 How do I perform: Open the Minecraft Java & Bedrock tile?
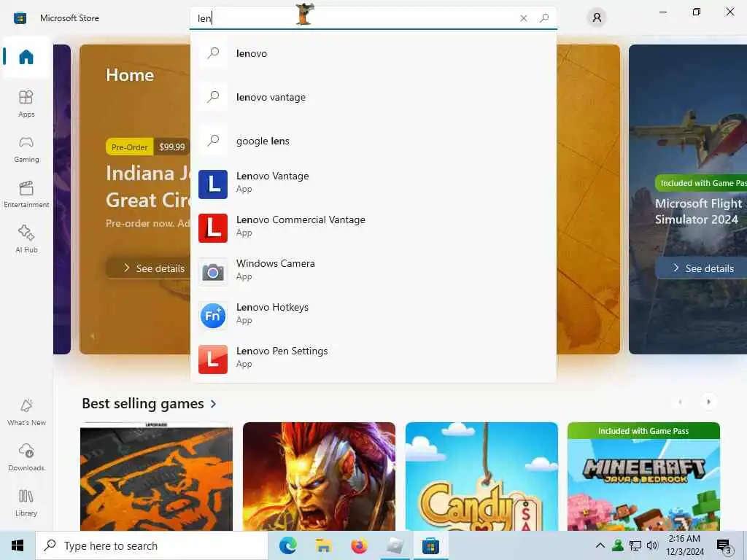(x=643, y=476)
